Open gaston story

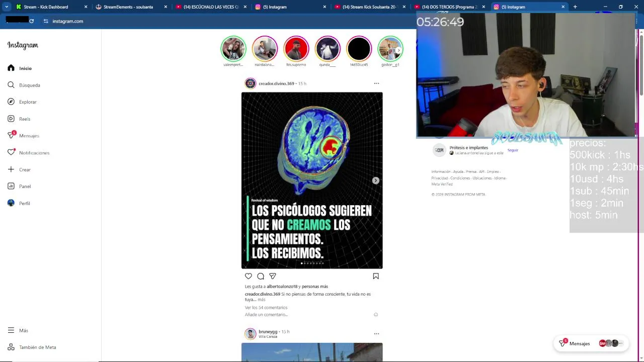[x=390, y=49]
